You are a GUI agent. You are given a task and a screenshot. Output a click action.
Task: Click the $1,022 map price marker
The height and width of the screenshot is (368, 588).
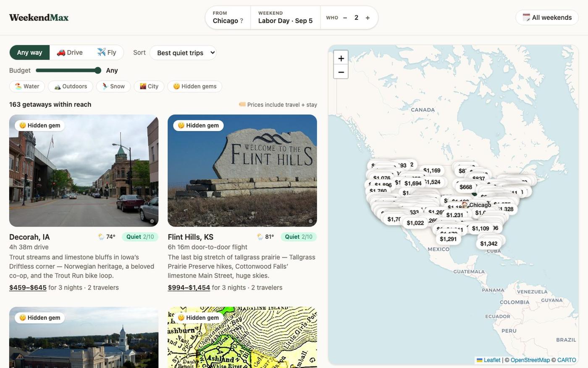tap(415, 223)
